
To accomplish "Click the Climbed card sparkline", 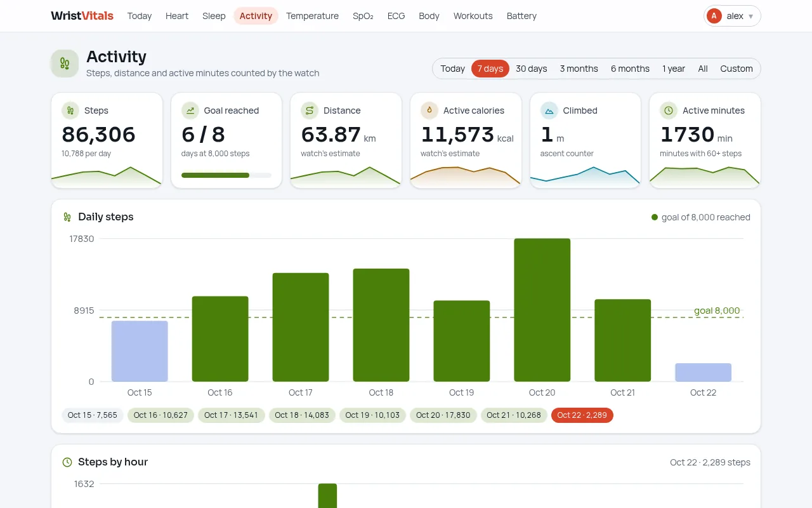I will [585, 176].
